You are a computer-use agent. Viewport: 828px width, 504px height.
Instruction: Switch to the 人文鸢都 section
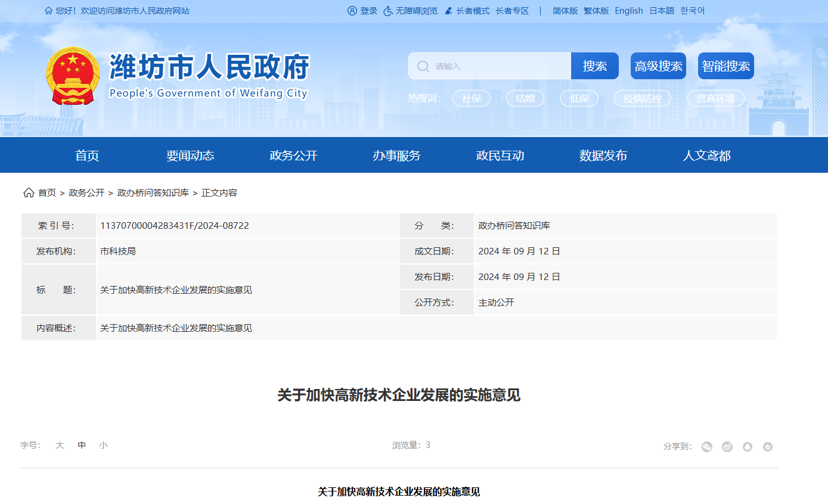(706, 155)
